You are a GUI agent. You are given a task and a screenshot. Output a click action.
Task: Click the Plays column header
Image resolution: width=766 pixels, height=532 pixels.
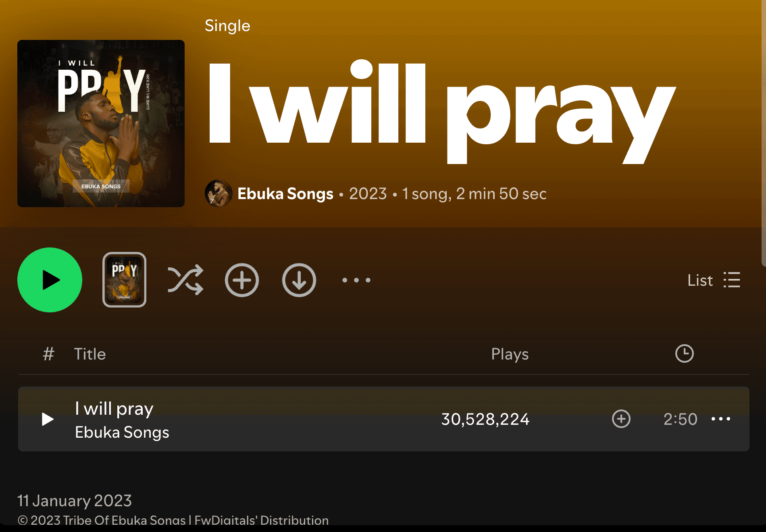[510, 354]
